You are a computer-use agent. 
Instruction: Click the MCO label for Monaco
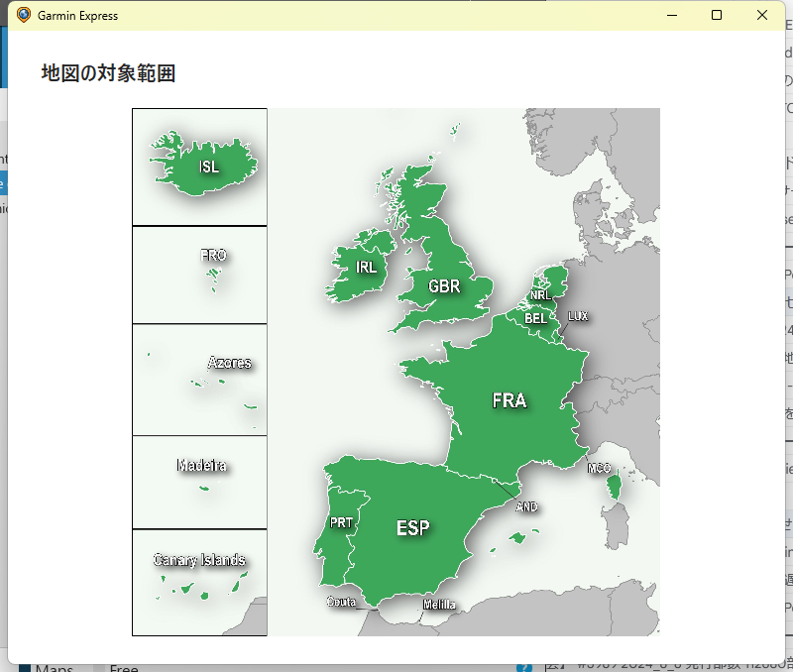click(x=599, y=468)
